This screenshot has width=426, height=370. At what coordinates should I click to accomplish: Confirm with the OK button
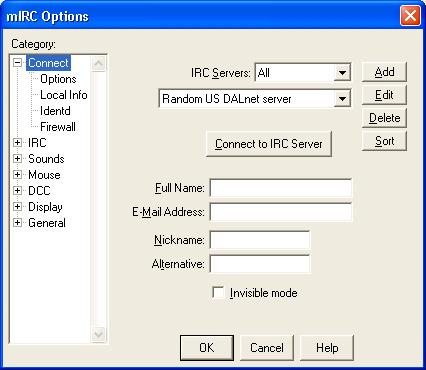pos(207,348)
